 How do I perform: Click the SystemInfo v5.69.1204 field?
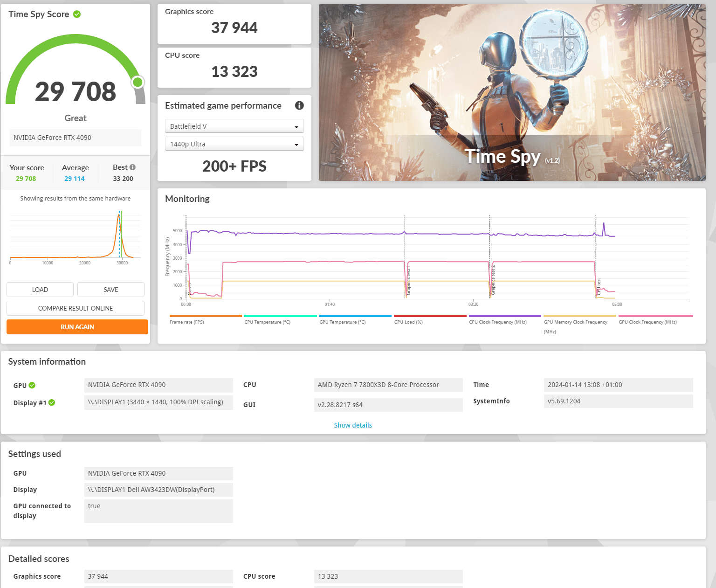[x=618, y=401]
